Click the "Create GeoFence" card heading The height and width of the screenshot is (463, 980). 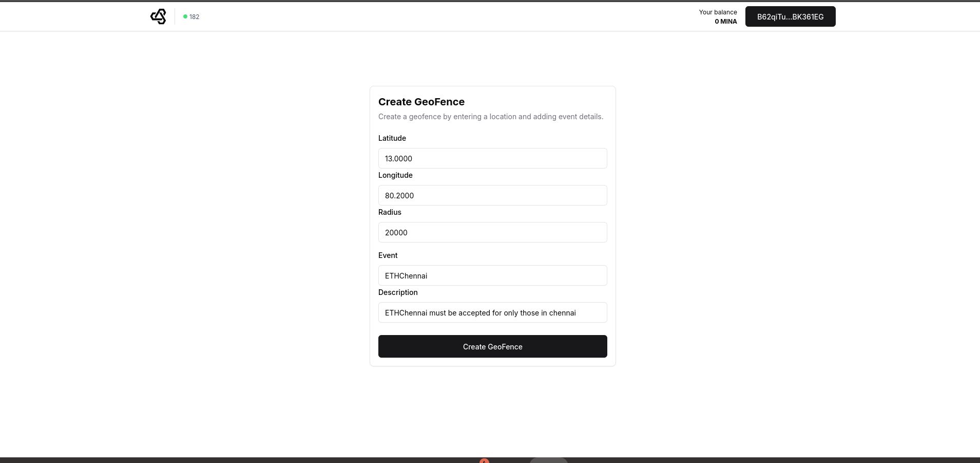point(421,102)
